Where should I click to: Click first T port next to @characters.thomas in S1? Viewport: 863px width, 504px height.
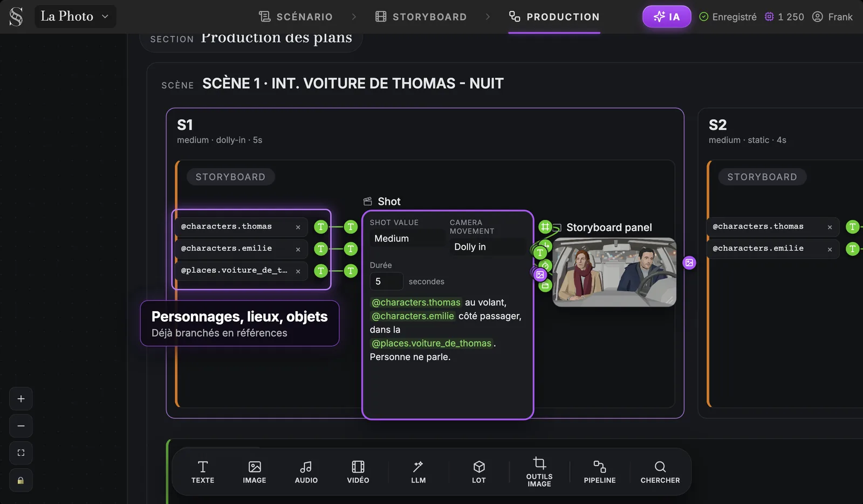(x=321, y=227)
